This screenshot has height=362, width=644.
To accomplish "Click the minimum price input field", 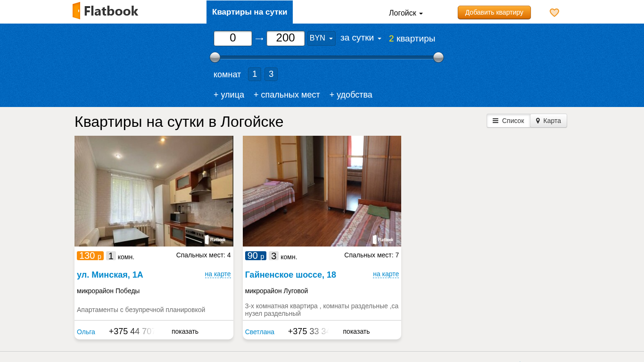I will point(233,38).
